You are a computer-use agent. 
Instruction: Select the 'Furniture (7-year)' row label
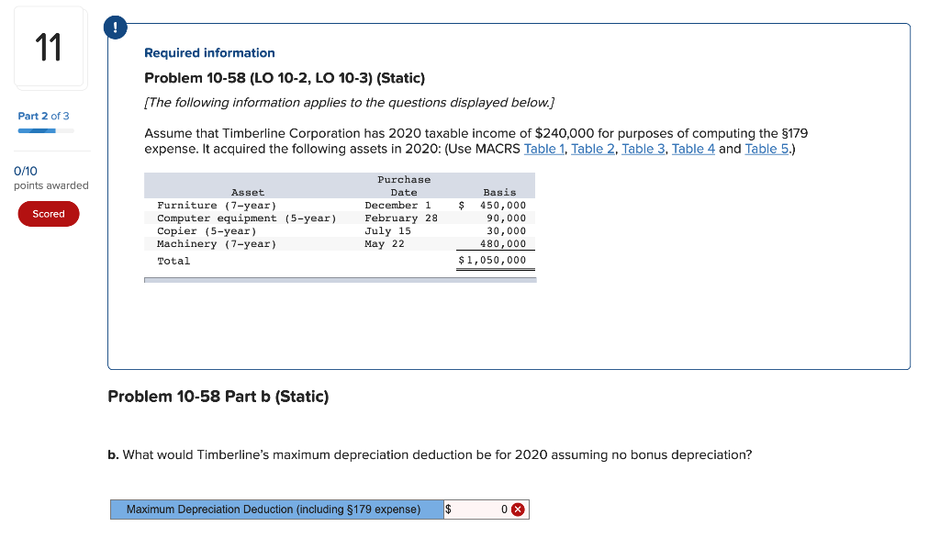point(217,206)
